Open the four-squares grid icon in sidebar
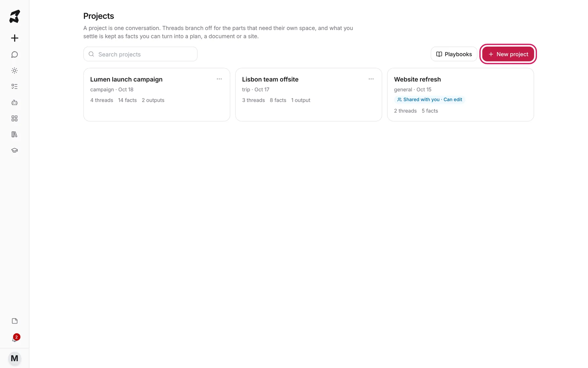This screenshot has height=368, width=588. [14, 118]
